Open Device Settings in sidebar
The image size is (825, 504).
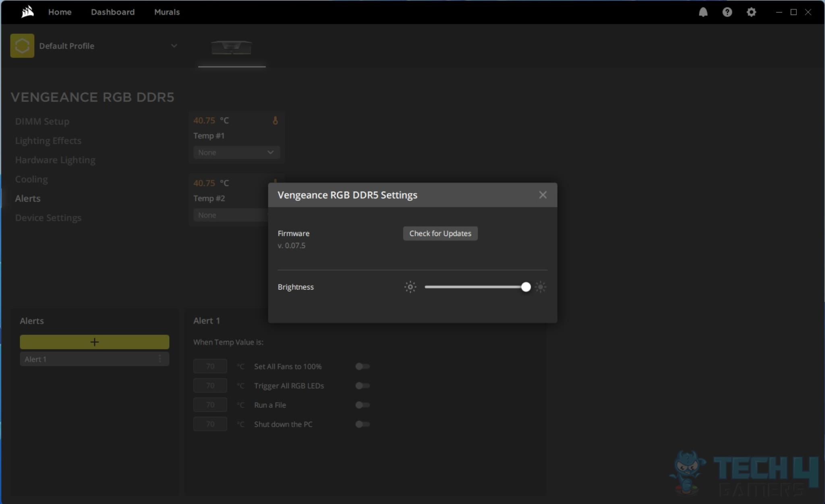(x=48, y=218)
